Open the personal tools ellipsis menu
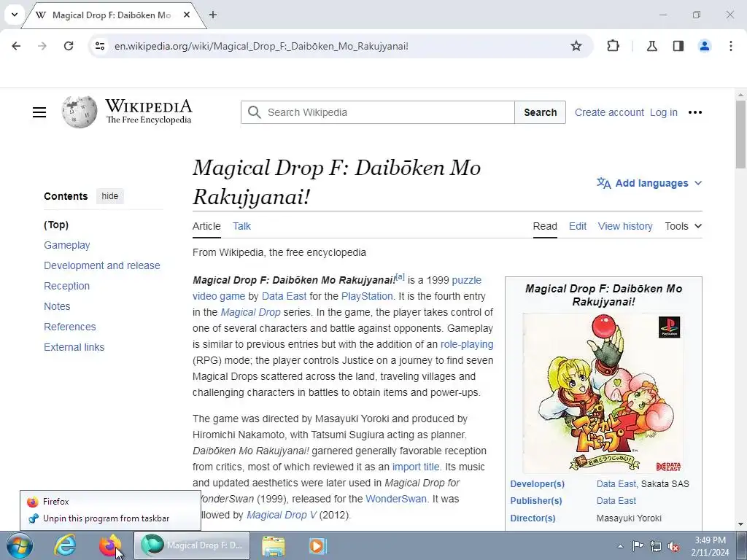Image resolution: width=747 pixels, height=560 pixels. (694, 112)
